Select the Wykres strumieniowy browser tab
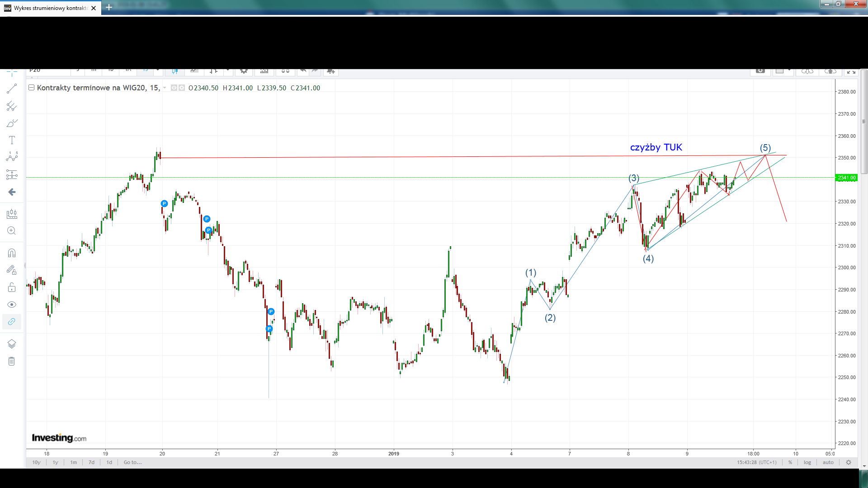Viewport: 868px width, 488px height. tap(50, 8)
